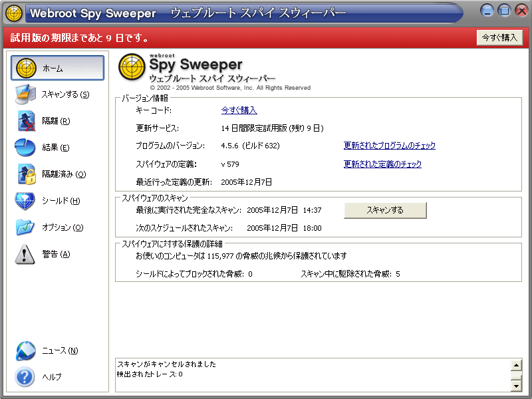This screenshot has width=532, height=399.
Task: Click the ヘルプ question mark icon
Action: (25, 376)
